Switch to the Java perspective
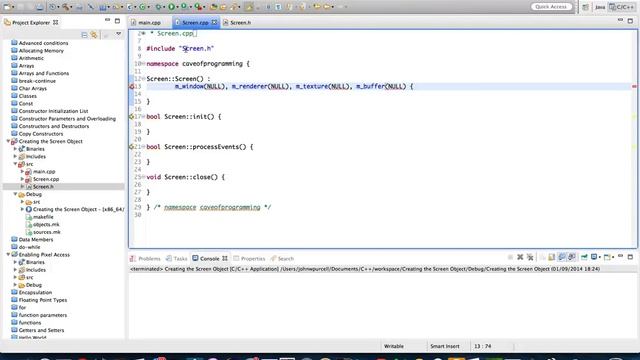 pyautogui.click(x=600, y=7)
